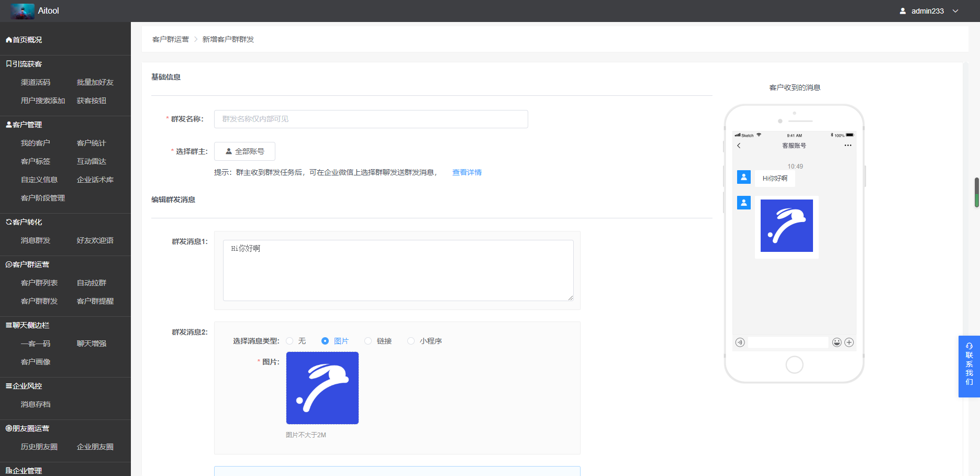The height and width of the screenshot is (476, 980).
Task: Select the 无 message type option
Action: pos(290,341)
